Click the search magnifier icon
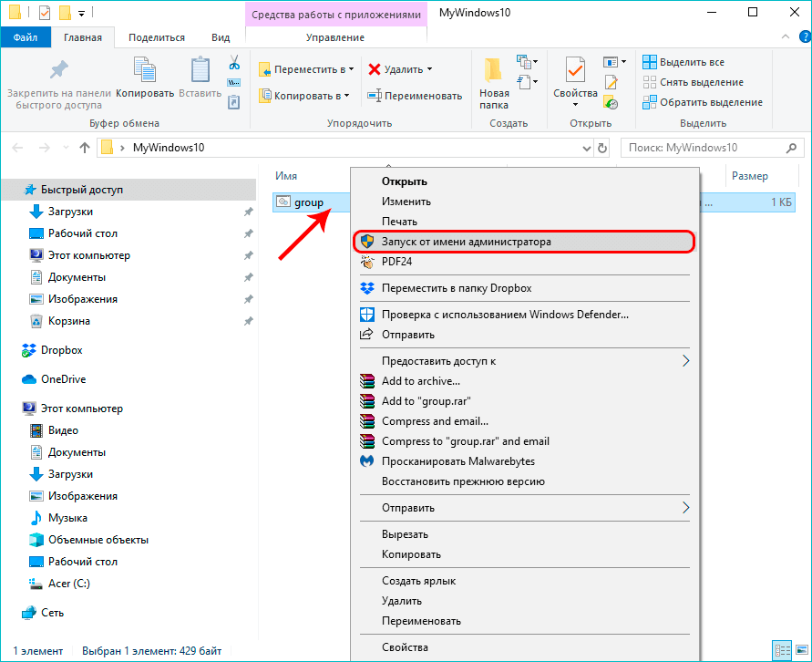Viewport: 812px width, 662px height. [x=791, y=148]
